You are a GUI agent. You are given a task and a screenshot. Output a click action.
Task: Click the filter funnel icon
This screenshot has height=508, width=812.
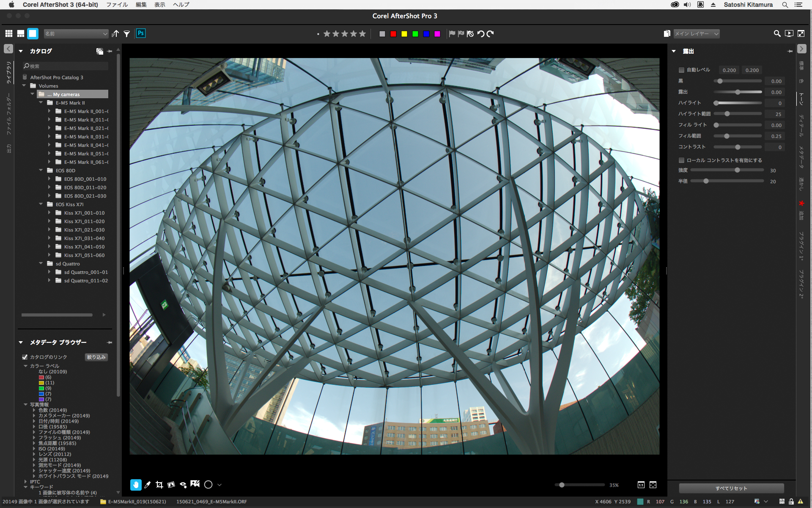tap(126, 34)
